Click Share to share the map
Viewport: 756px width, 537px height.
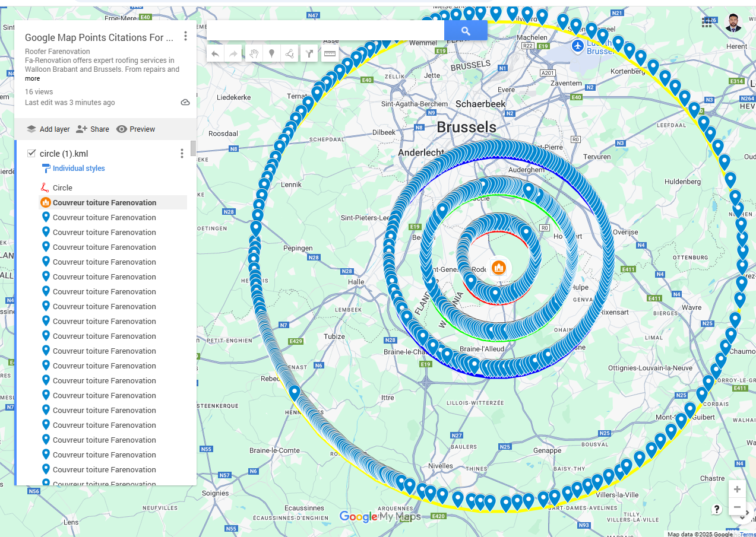tap(92, 129)
